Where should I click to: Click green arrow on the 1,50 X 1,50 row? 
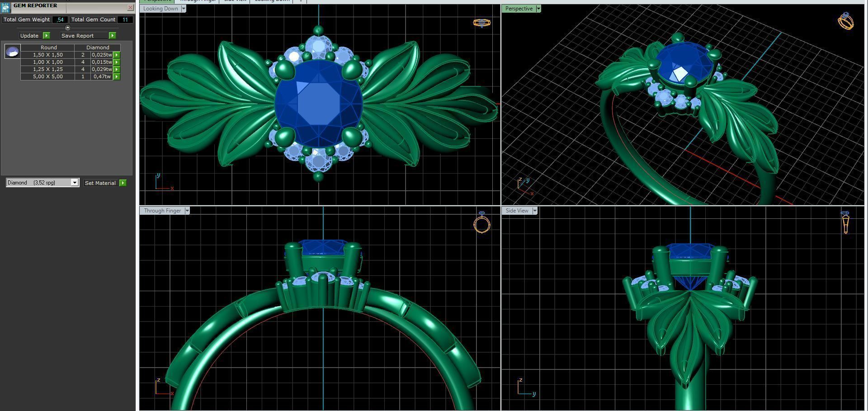tap(117, 55)
